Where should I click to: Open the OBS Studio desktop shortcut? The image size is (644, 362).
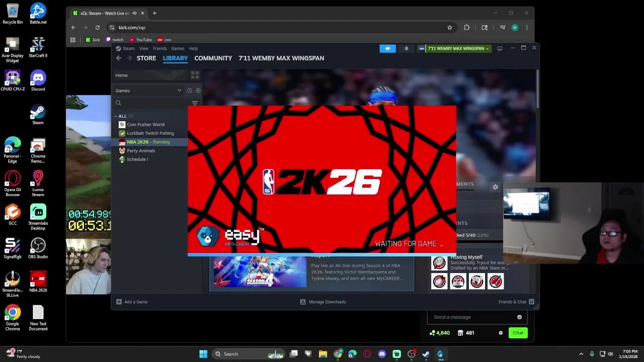coord(38,248)
